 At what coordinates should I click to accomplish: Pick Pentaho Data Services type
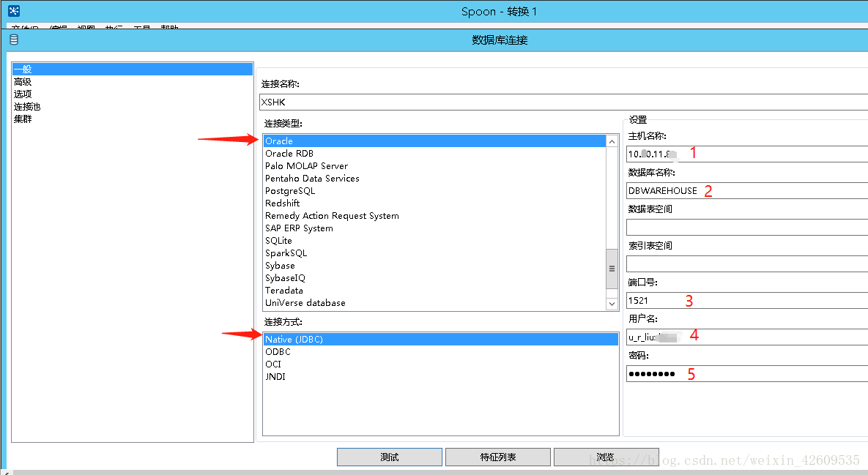(x=312, y=179)
